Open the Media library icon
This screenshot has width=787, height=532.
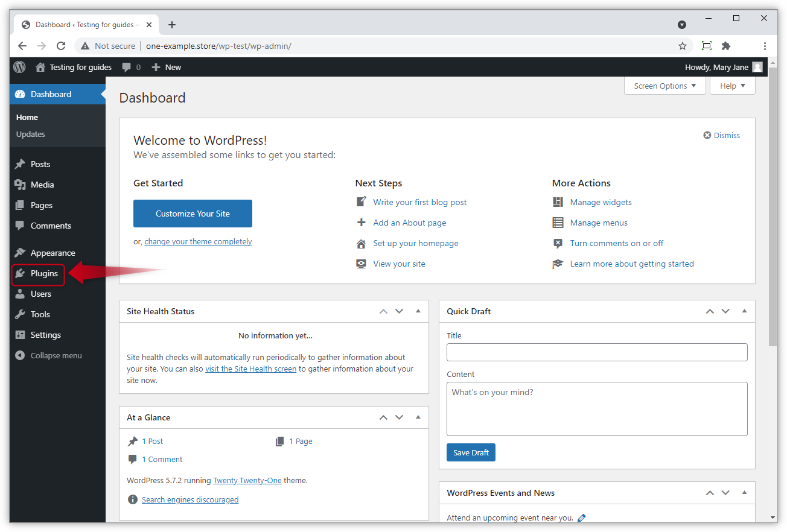click(20, 185)
